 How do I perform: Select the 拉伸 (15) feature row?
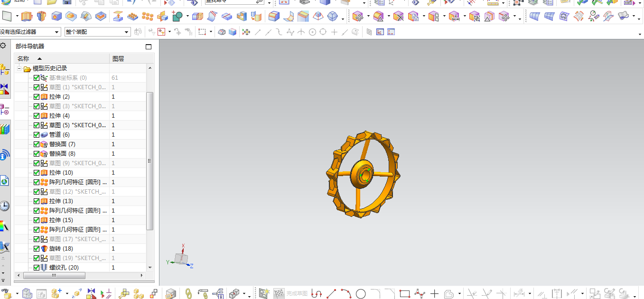(x=81, y=220)
